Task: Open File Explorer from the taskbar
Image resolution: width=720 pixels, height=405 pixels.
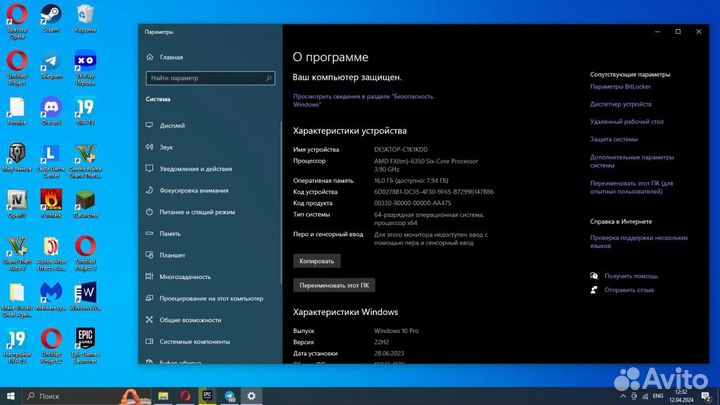Action: pos(163,396)
